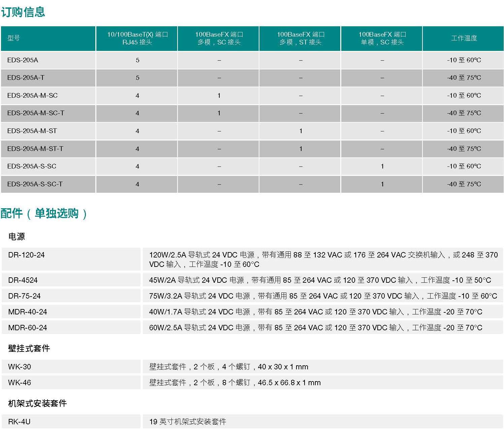Select model EDS-205A in the table
The height and width of the screenshot is (429, 504).
23,60
